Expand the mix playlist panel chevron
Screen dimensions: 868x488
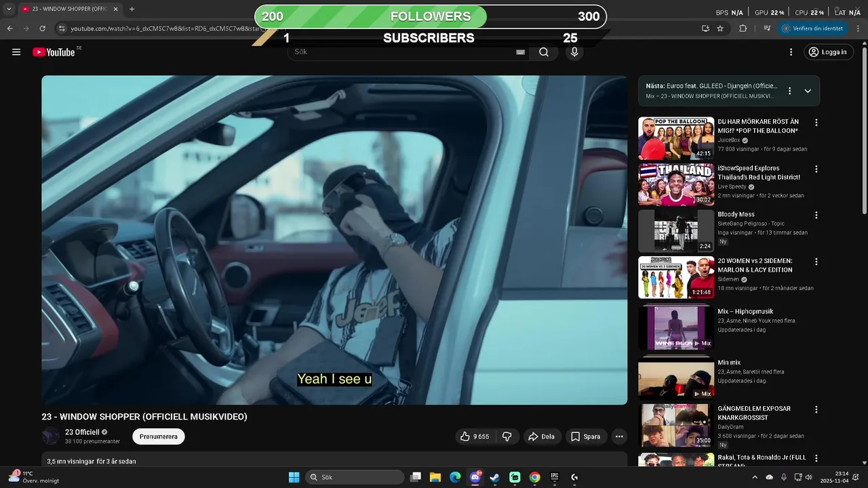[808, 91]
